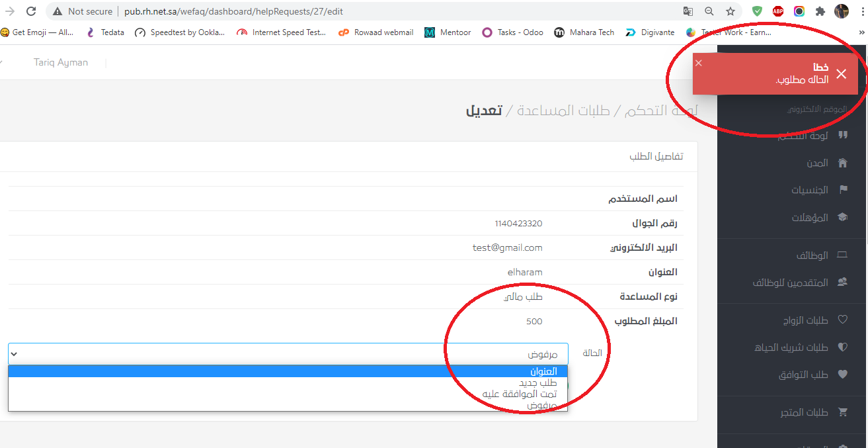Click the bookmark star in address bar

[730, 11]
